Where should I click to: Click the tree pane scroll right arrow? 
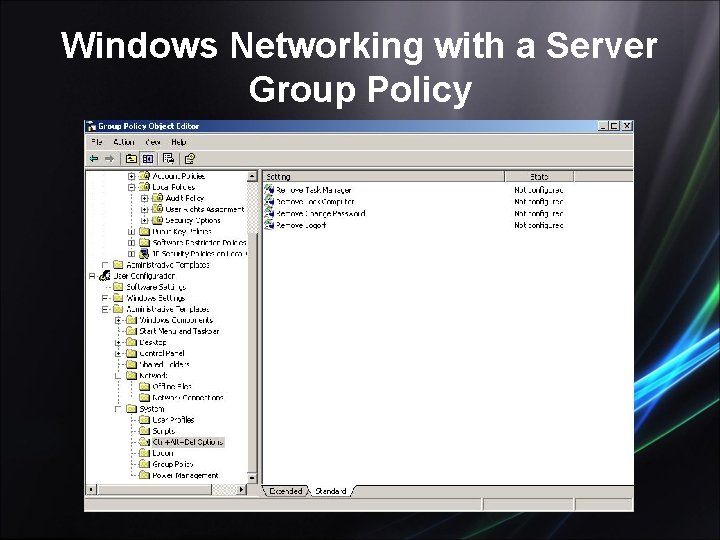(x=242, y=489)
